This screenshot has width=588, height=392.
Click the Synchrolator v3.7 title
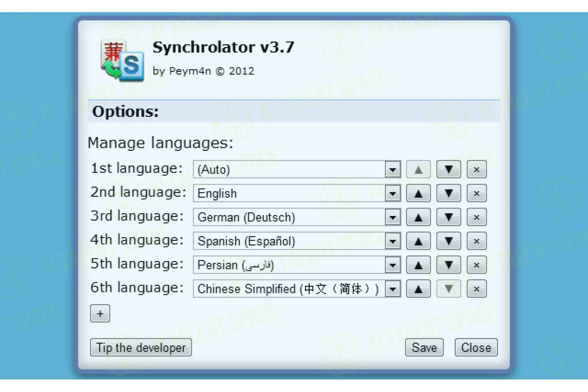click(x=223, y=47)
